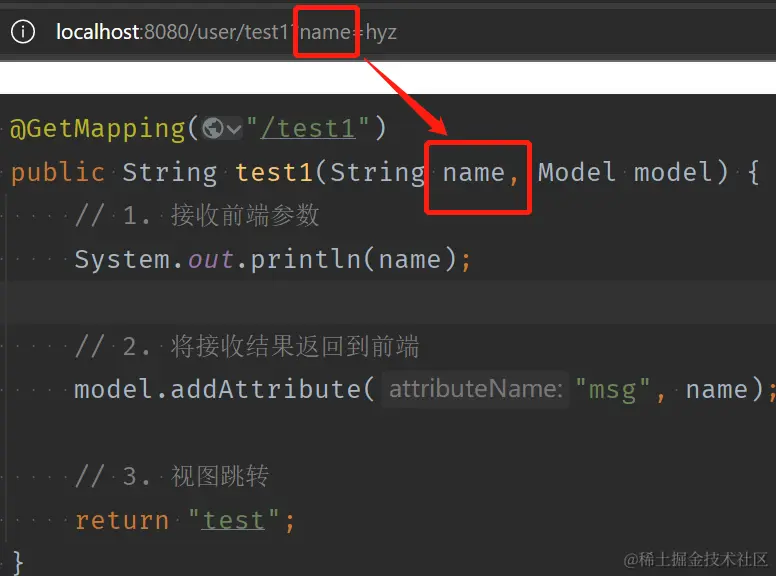Click the closing brace of method

coord(18,563)
